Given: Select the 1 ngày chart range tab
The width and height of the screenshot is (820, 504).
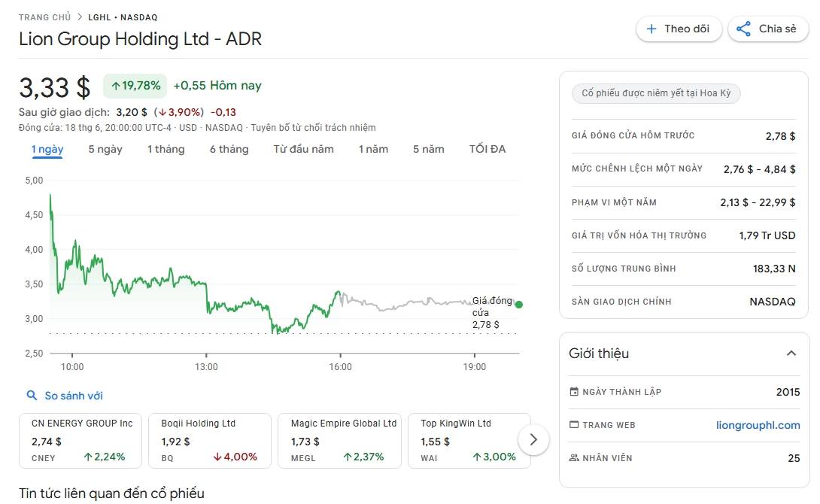Looking at the screenshot, I should click(47, 149).
